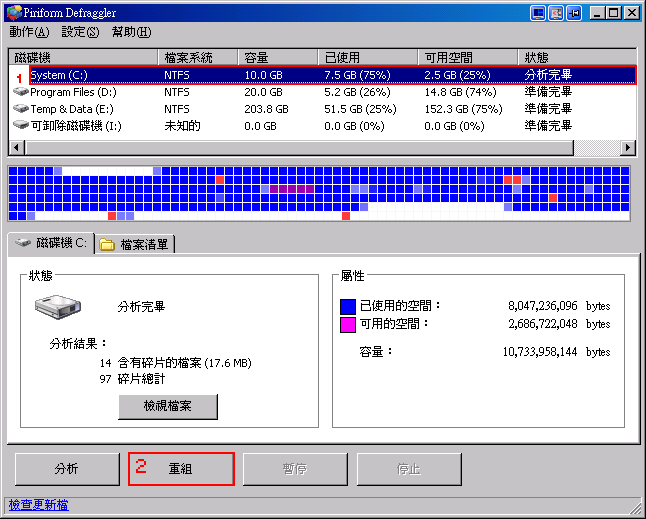Image resolution: width=646 pixels, height=519 pixels.
Task: Switch to the 檔案清單 tab
Action: click(x=135, y=245)
